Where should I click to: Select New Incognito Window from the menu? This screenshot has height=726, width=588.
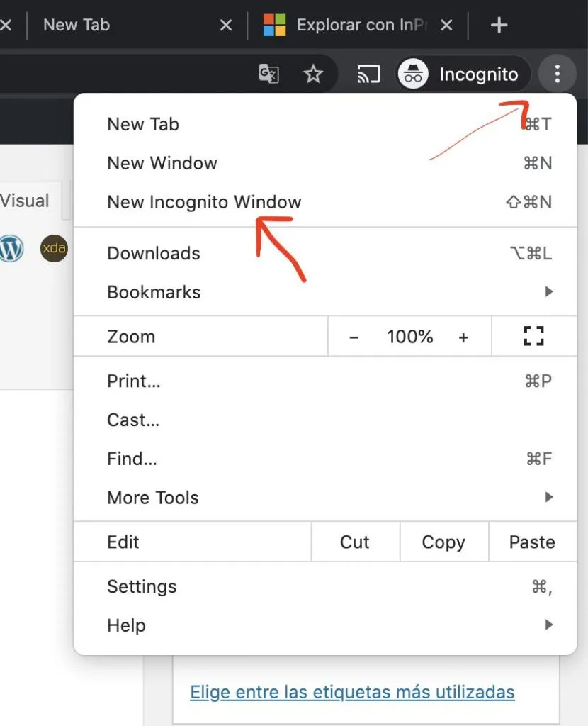pyautogui.click(x=204, y=201)
